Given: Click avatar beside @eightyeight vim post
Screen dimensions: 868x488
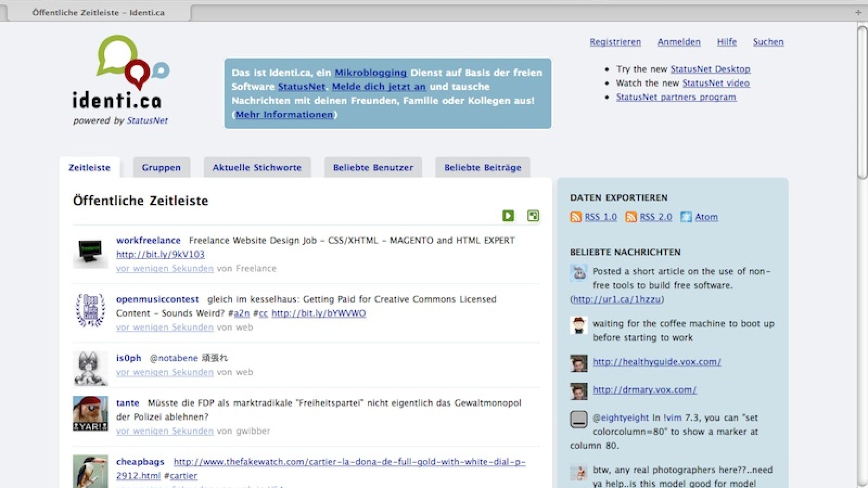Looking at the screenshot, I should pos(579,419).
